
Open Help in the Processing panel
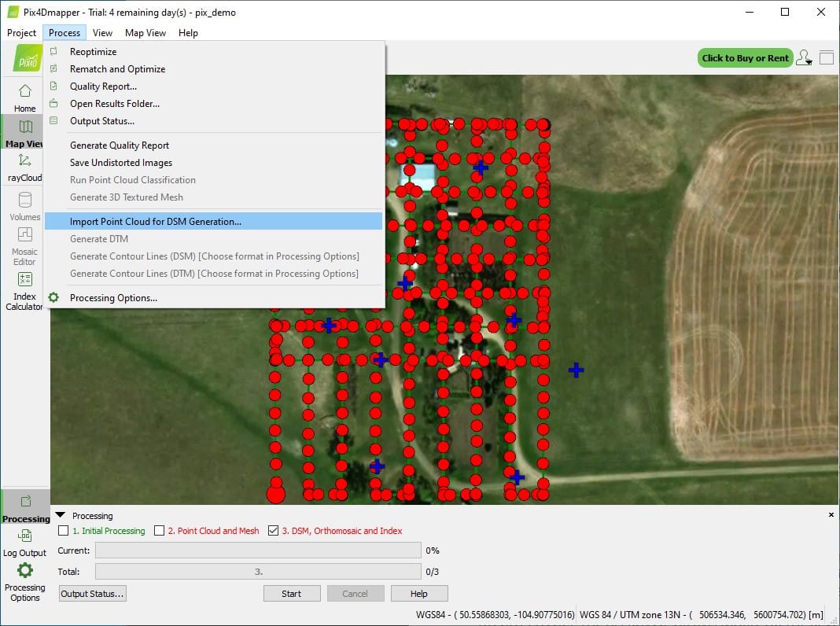pos(419,593)
